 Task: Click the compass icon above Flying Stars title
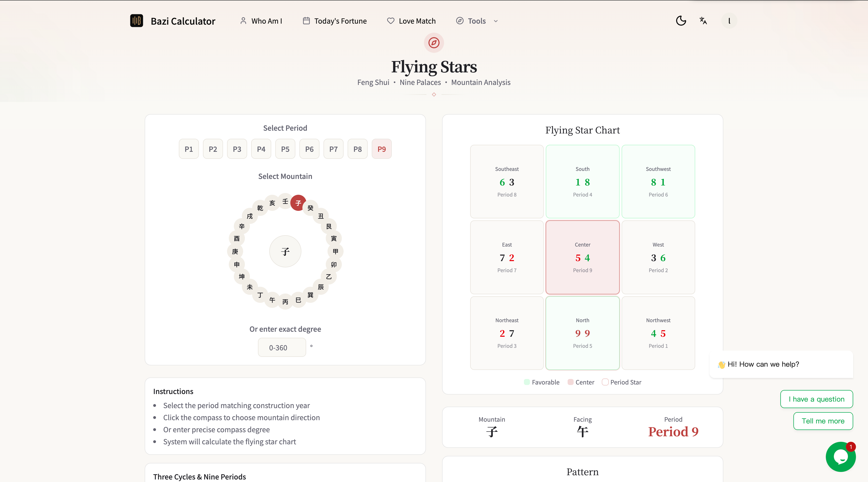click(x=434, y=43)
